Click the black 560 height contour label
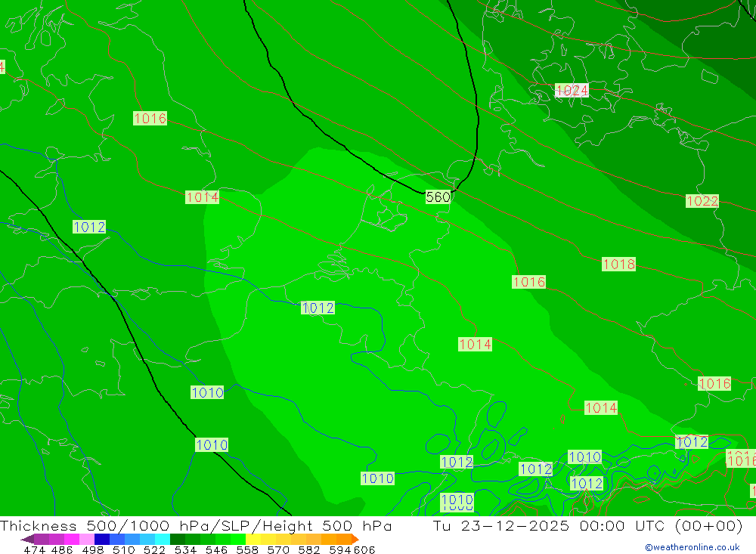The height and width of the screenshot is (554, 756). click(x=438, y=197)
